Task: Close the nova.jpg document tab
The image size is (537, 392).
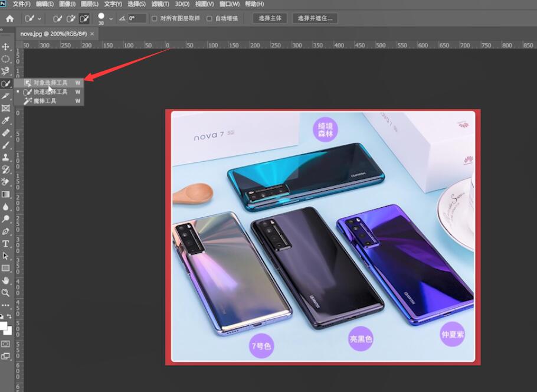Action: click(x=92, y=34)
